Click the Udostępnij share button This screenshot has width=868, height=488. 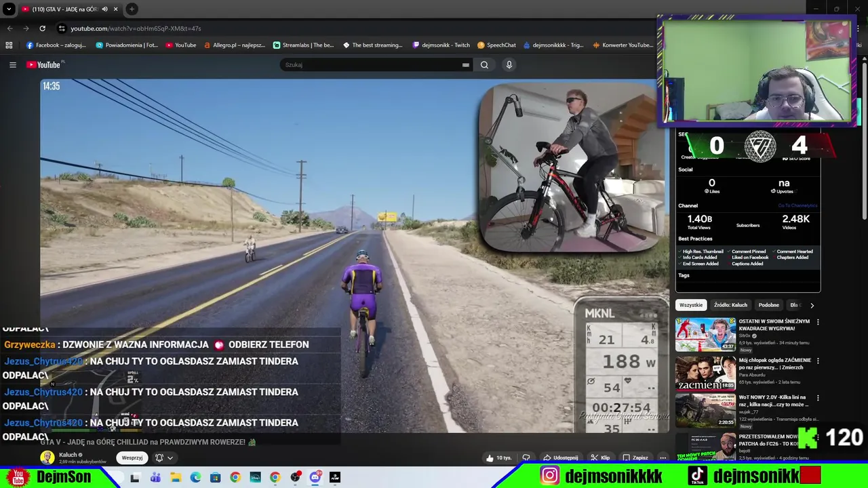[560, 457]
